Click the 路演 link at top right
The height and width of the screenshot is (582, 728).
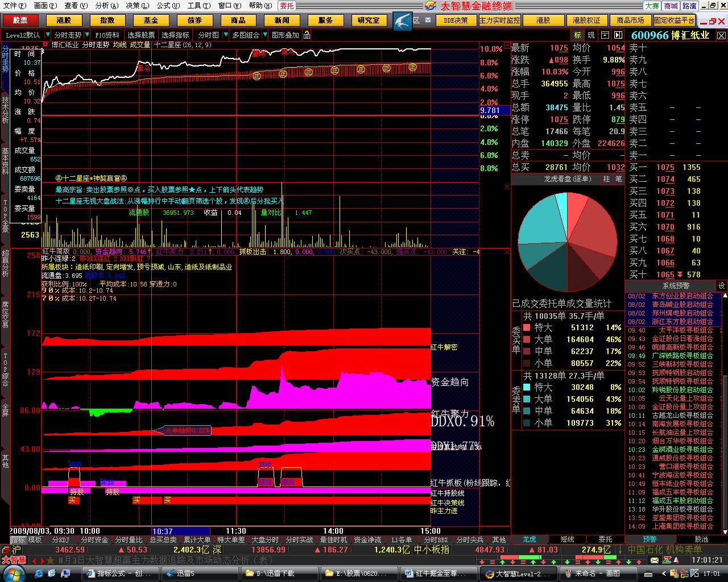[x=689, y=6]
